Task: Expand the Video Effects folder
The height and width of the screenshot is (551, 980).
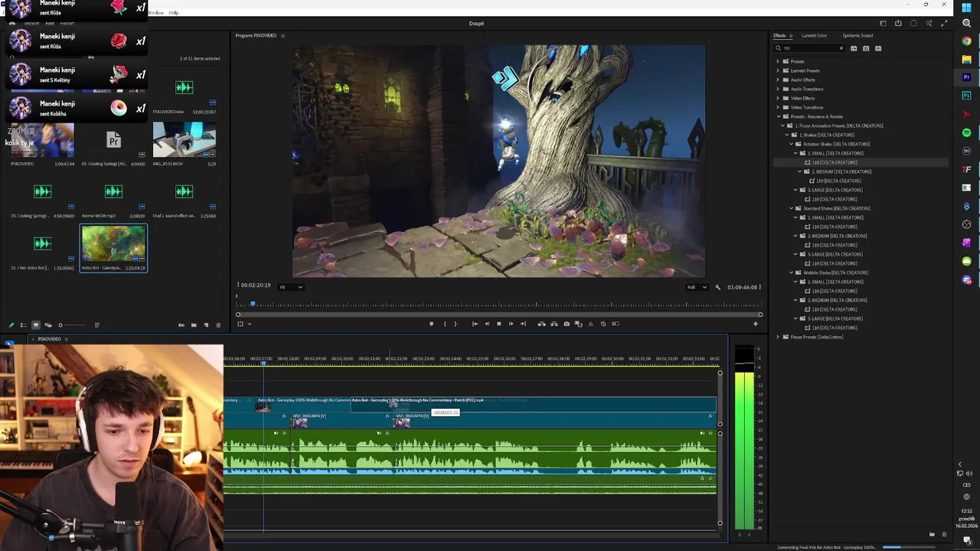Action: [778, 98]
